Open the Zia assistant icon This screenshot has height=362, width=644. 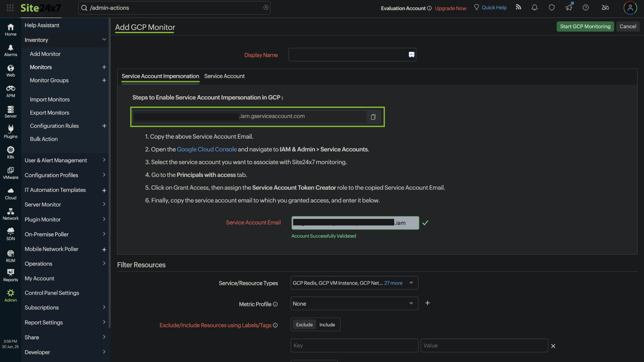point(605,7)
